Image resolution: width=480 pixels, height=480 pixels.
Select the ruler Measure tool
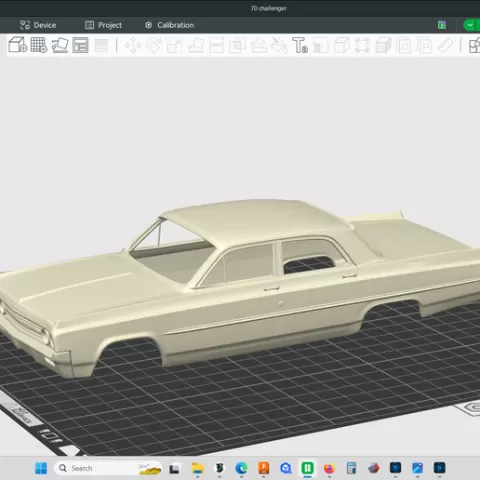pyautogui.click(x=445, y=45)
